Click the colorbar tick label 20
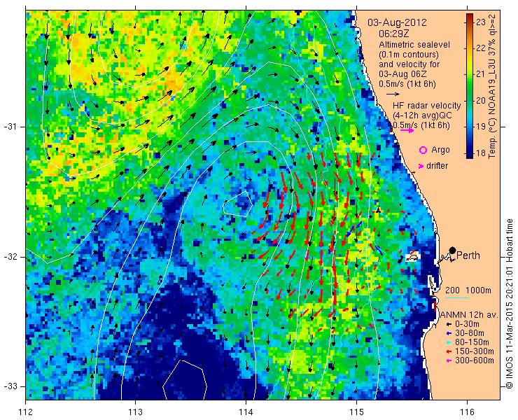The height and width of the screenshot is (420, 518). tap(481, 101)
